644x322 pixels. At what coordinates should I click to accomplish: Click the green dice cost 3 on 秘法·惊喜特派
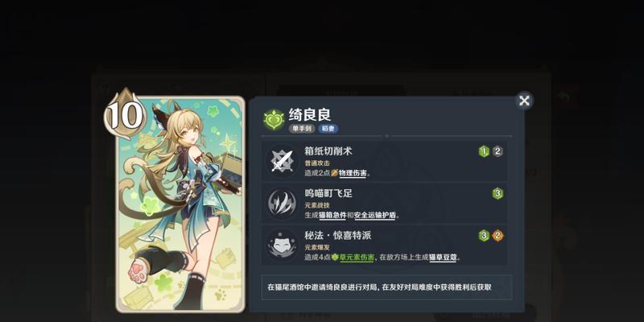click(484, 236)
